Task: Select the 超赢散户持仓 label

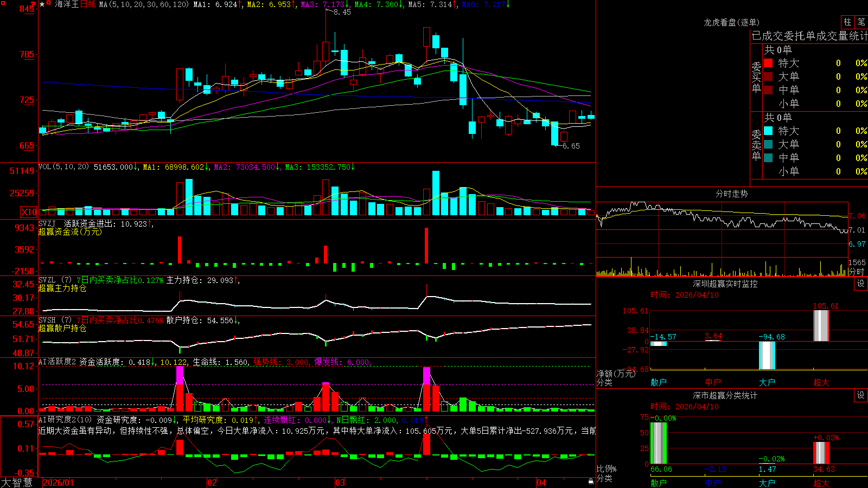Action: pos(62,328)
